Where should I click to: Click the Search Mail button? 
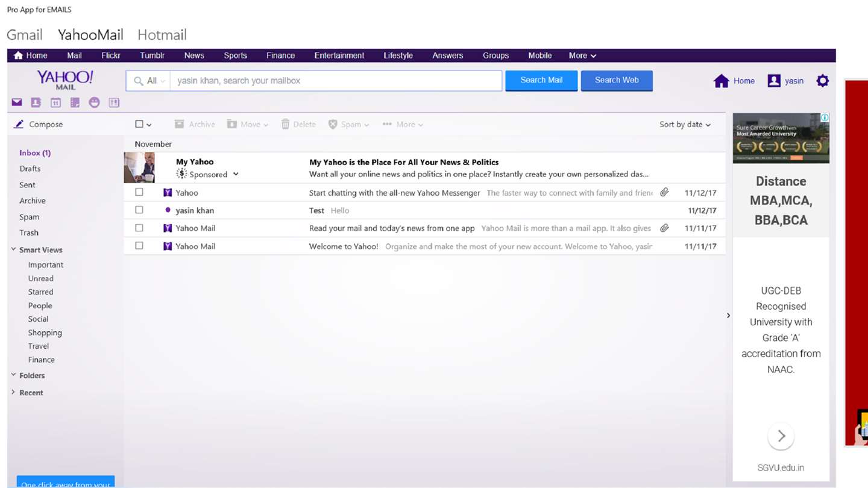pyautogui.click(x=541, y=80)
